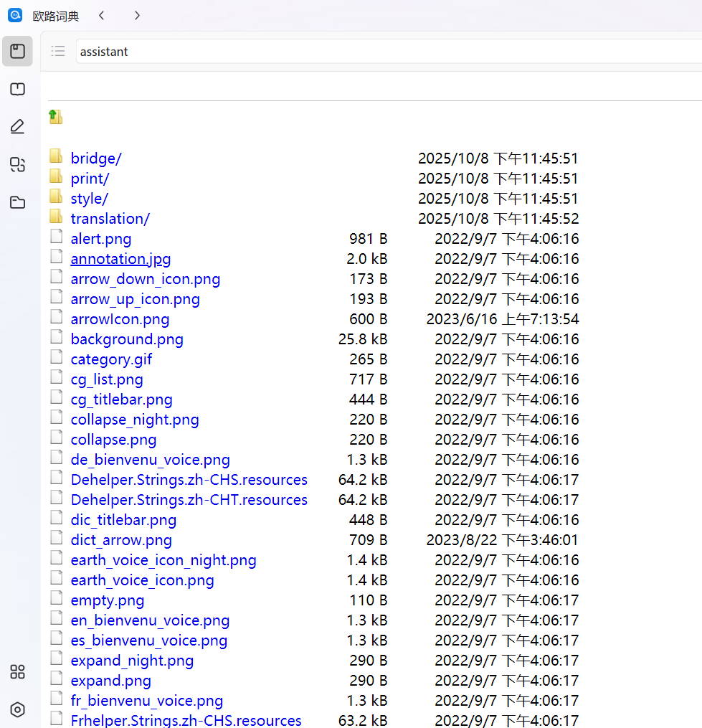Viewport: 702px width, 728px height.
Task: Open the folder library sidebar icon
Action: [x=18, y=202]
